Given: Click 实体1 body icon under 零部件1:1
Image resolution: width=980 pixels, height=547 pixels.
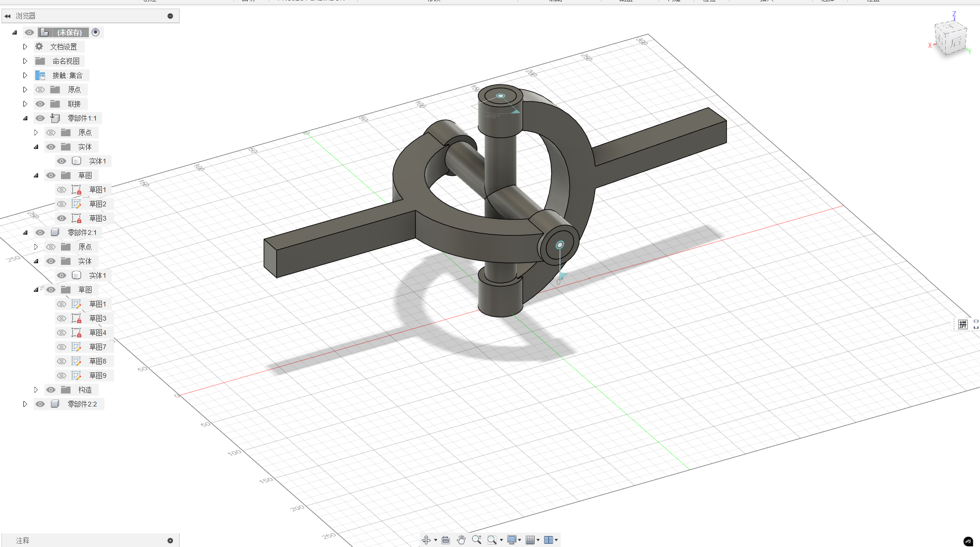Looking at the screenshot, I should pyautogui.click(x=76, y=161).
